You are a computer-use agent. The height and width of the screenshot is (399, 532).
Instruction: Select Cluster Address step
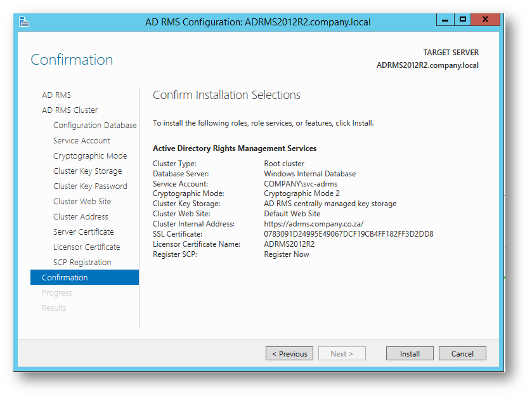(81, 217)
